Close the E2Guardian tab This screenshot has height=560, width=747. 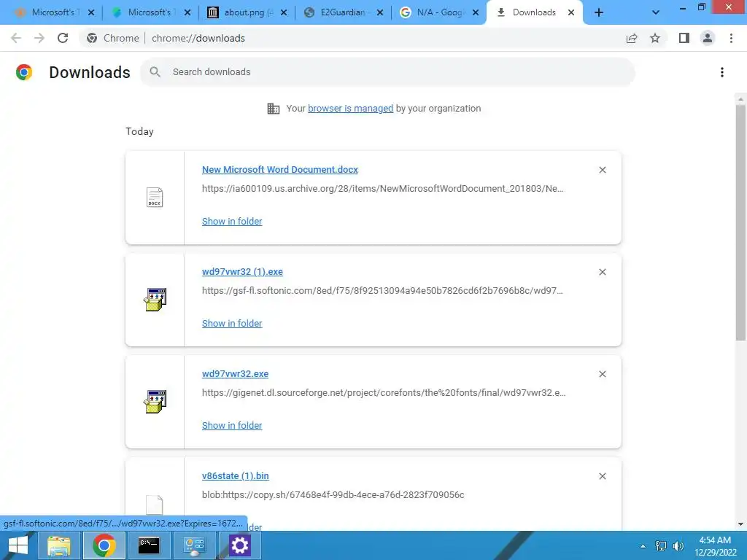379,13
